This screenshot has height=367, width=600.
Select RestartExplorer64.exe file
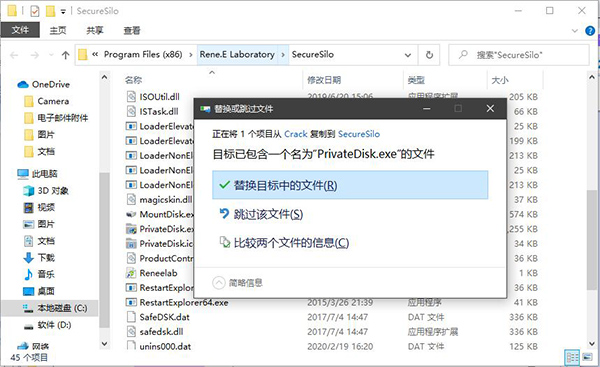pyautogui.click(x=184, y=302)
